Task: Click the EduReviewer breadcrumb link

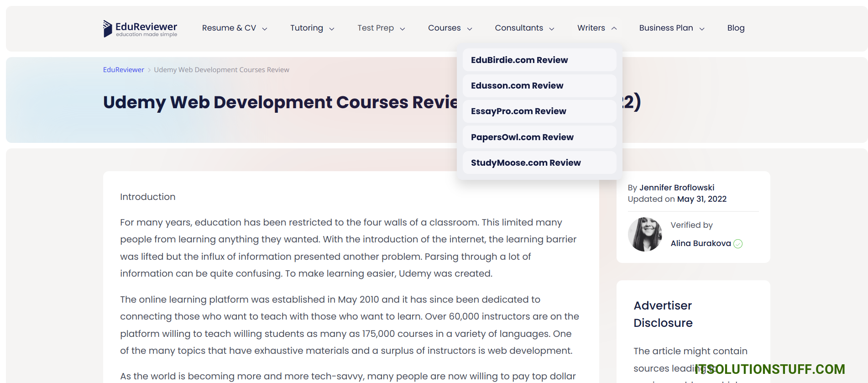Action: coord(123,70)
